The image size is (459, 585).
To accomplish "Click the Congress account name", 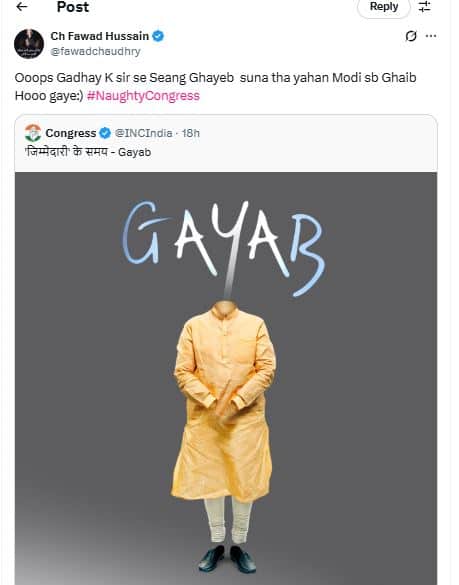I will 71,133.
